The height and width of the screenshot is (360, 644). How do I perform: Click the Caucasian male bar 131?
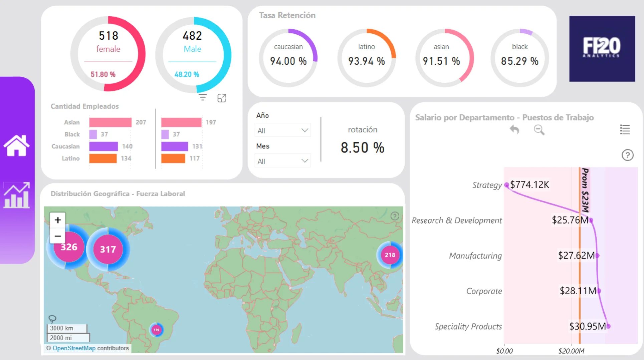click(175, 146)
